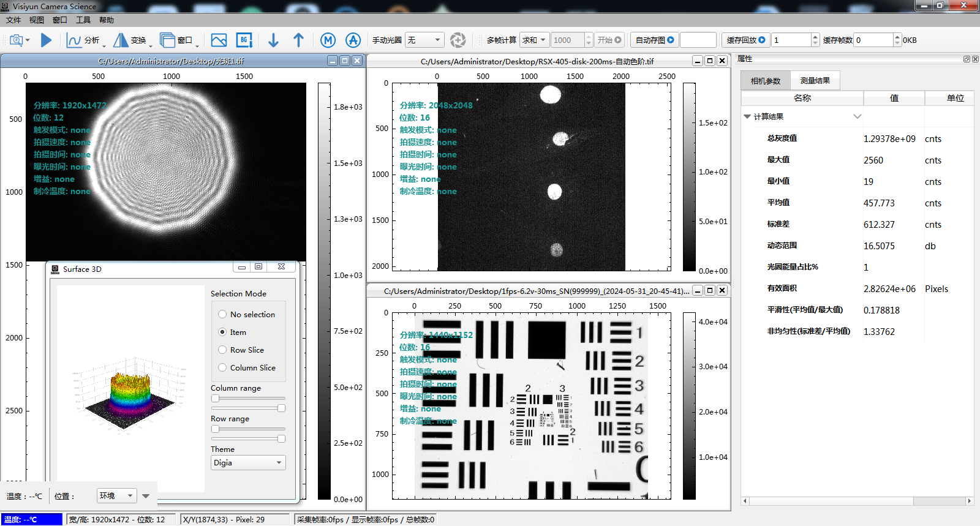Click the empty field beside 自动存图
980x526 pixels.
click(x=698, y=40)
